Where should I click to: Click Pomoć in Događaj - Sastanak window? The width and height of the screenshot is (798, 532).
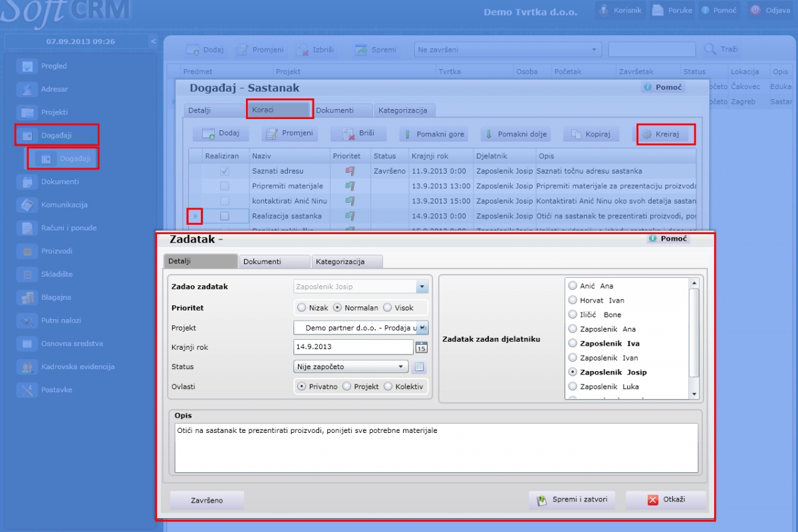coord(663,87)
